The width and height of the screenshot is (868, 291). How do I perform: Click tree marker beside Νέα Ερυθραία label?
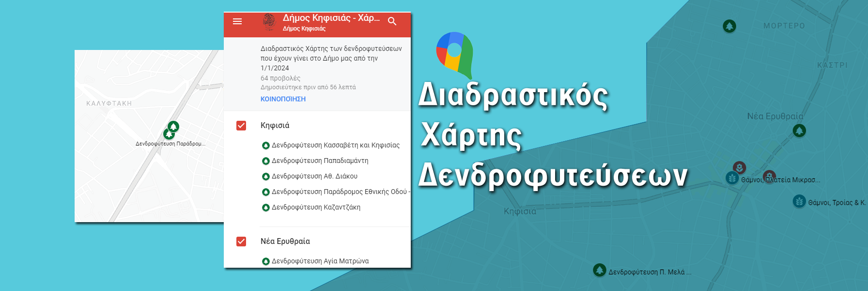(799, 130)
